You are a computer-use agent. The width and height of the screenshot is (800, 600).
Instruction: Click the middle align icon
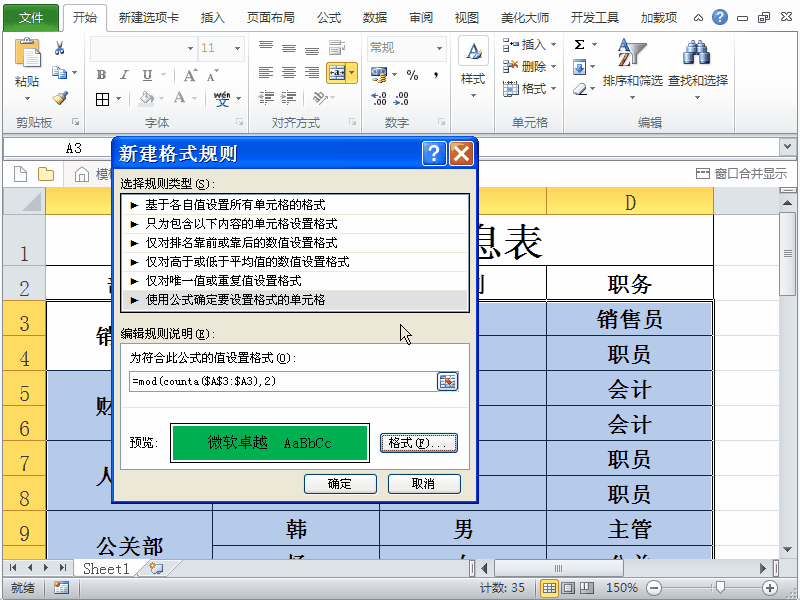[x=289, y=48]
